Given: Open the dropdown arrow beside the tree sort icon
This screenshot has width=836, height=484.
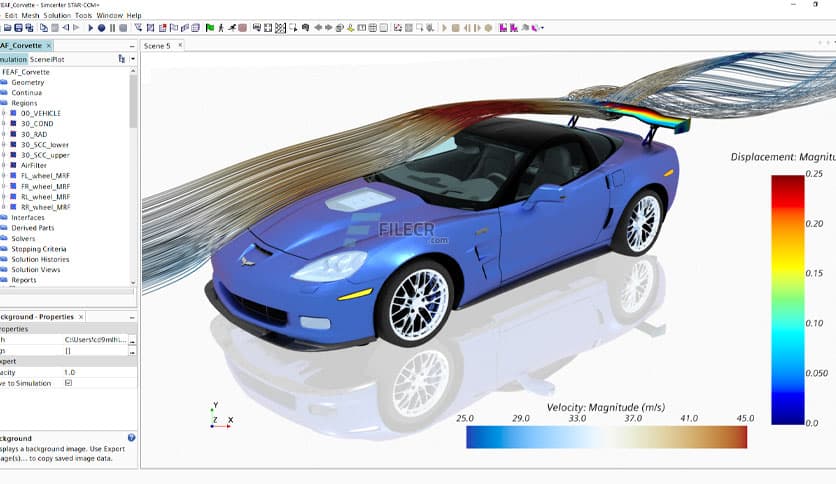Looking at the screenshot, I should point(133,59).
